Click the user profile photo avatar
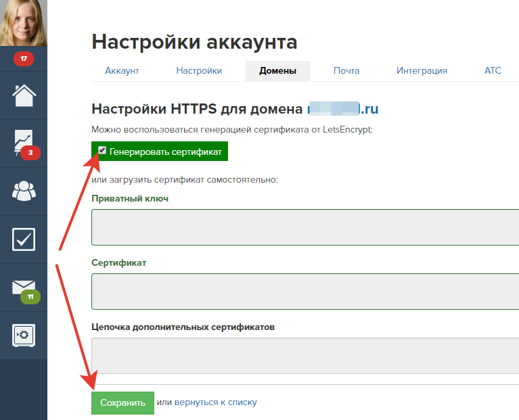519x420 pixels. 24,23
